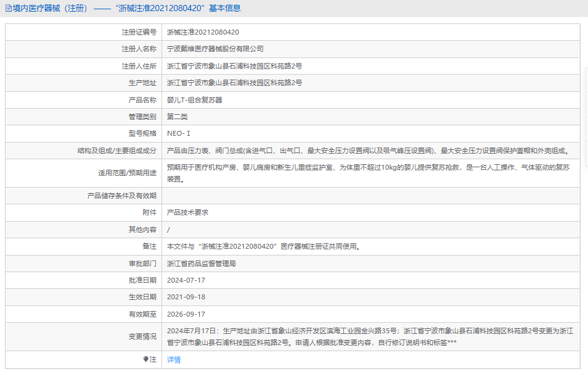Screen dimensions: 588x374
Task: Click the effective date 2021-09-18
Action: [186, 297]
